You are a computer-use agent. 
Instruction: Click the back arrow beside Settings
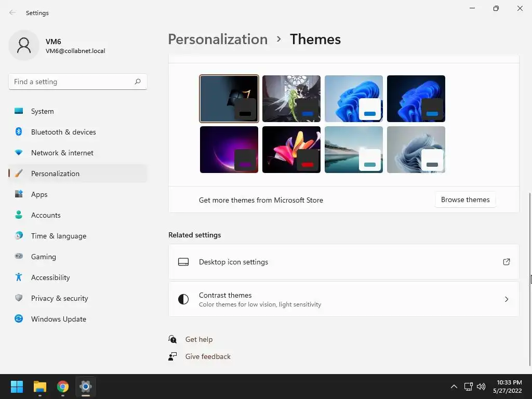12,12
